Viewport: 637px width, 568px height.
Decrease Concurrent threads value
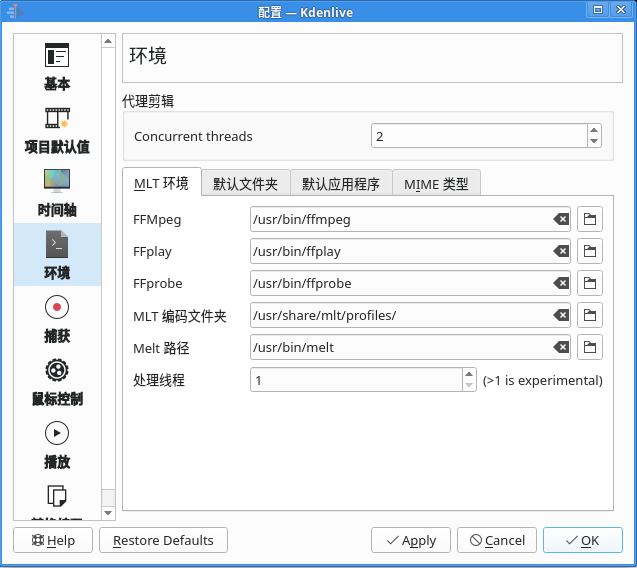(x=594, y=141)
